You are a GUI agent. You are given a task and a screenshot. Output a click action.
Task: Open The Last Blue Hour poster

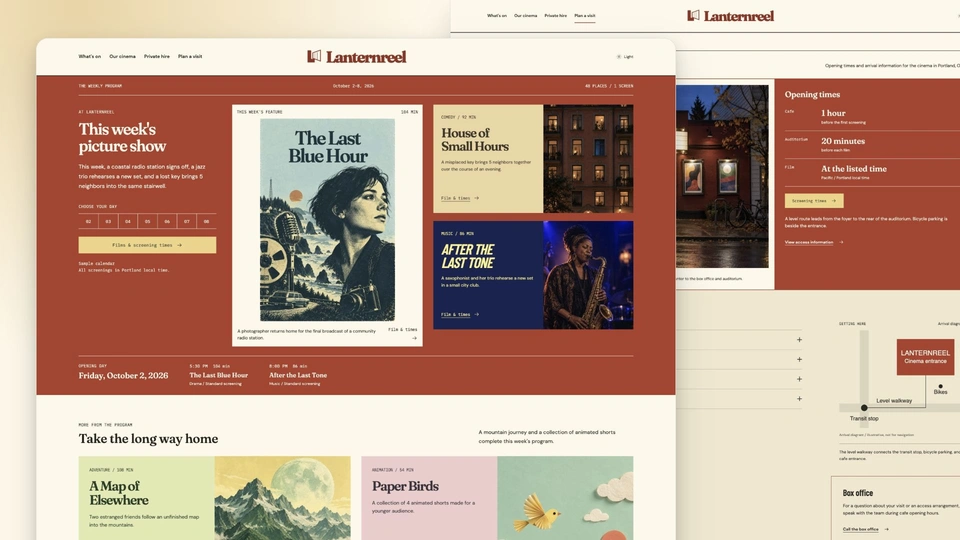(x=328, y=220)
